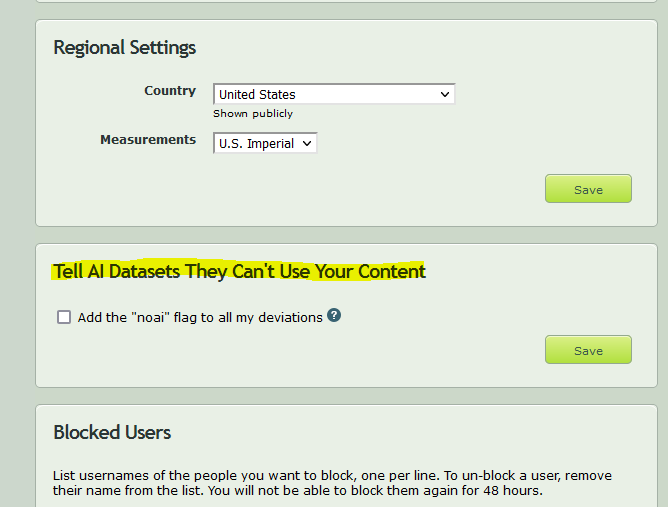Save the AI Datasets noai setting
The height and width of the screenshot is (507, 668).
[x=588, y=350]
